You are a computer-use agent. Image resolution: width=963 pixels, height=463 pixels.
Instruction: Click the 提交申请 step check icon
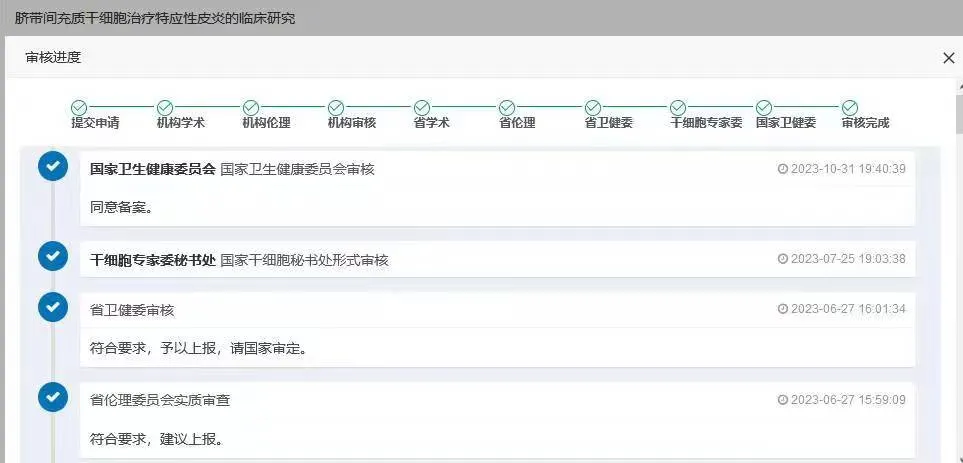click(x=79, y=107)
